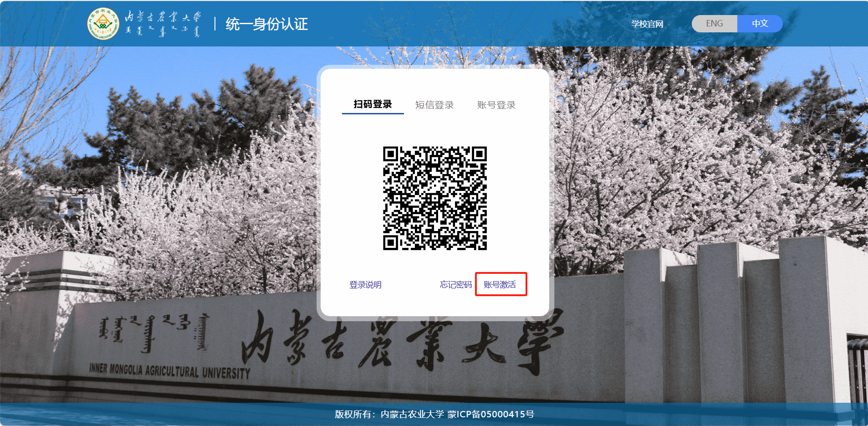Open the 账号激活 link
Screen dimensions: 868x426
(x=500, y=285)
